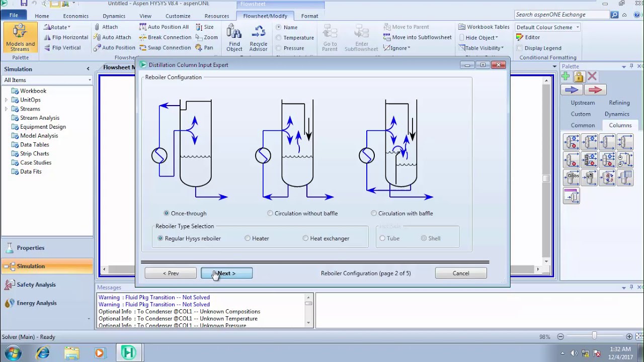This screenshot has width=644, height=362.
Task: Click the zoom in plus button
Action: click(629, 337)
